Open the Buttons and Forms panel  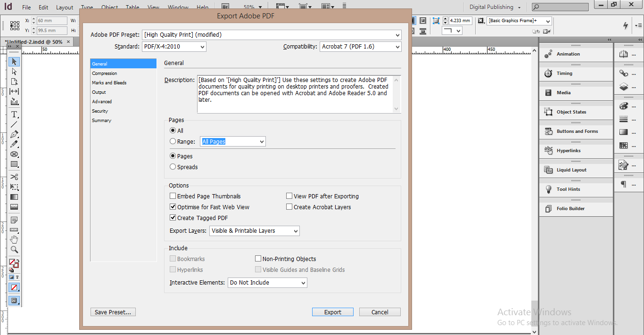click(x=576, y=131)
